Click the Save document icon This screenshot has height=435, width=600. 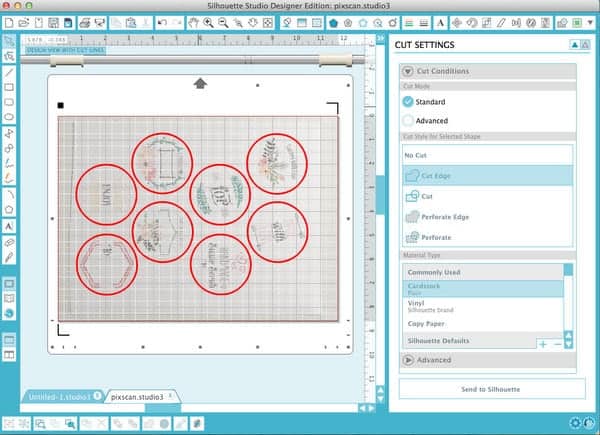coord(53,23)
